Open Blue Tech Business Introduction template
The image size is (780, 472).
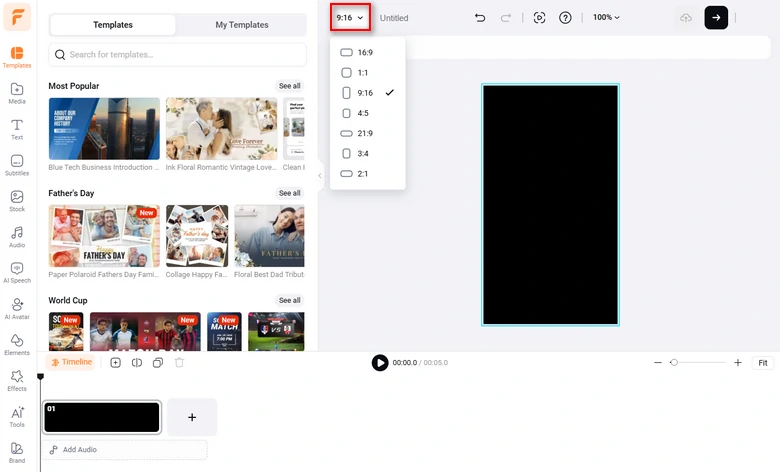point(104,129)
